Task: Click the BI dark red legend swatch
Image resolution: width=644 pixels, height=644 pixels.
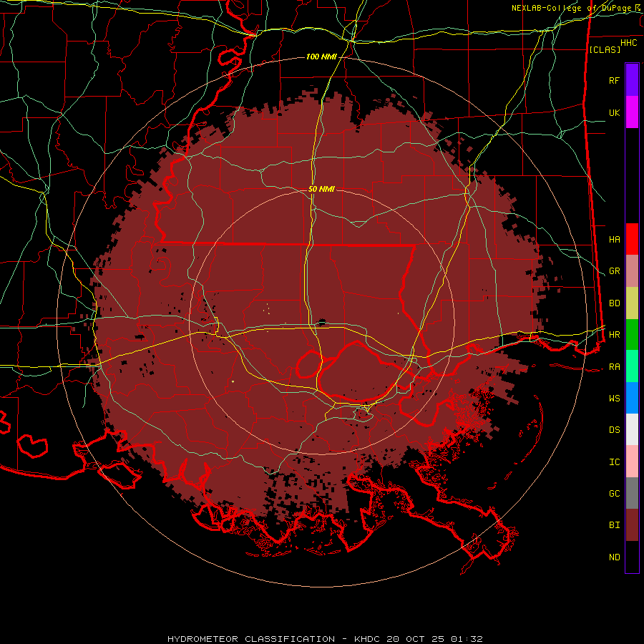Action: [632, 525]
